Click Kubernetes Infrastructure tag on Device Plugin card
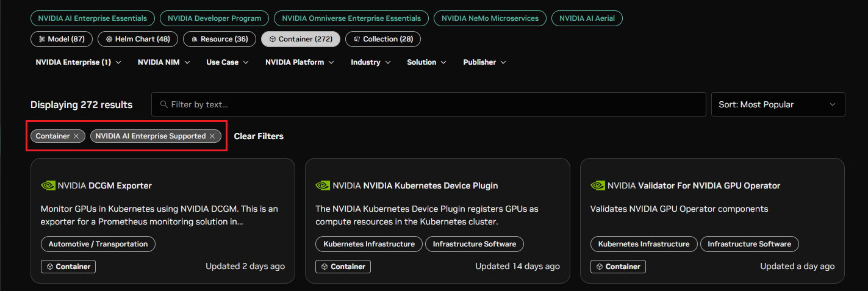The image size is (868, 291). [x=369, y=244]
